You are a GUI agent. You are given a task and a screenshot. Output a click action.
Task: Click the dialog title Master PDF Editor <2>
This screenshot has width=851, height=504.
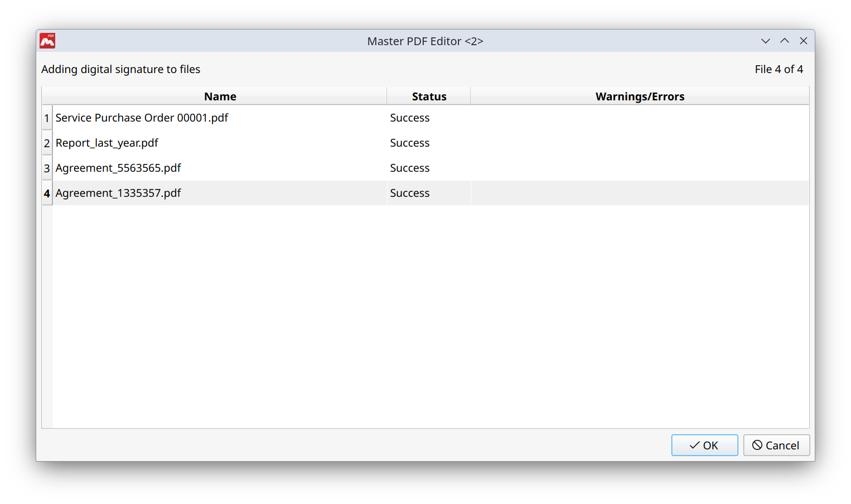point(425,41)
